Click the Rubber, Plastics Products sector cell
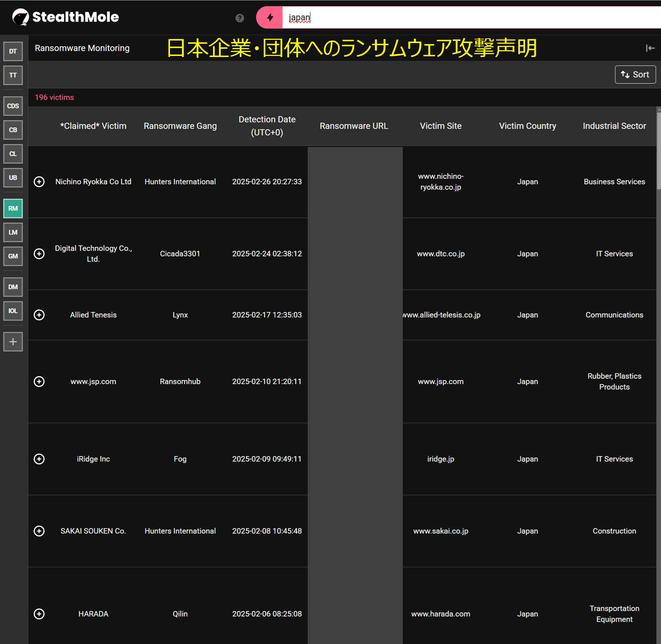 tap(614, 382)
